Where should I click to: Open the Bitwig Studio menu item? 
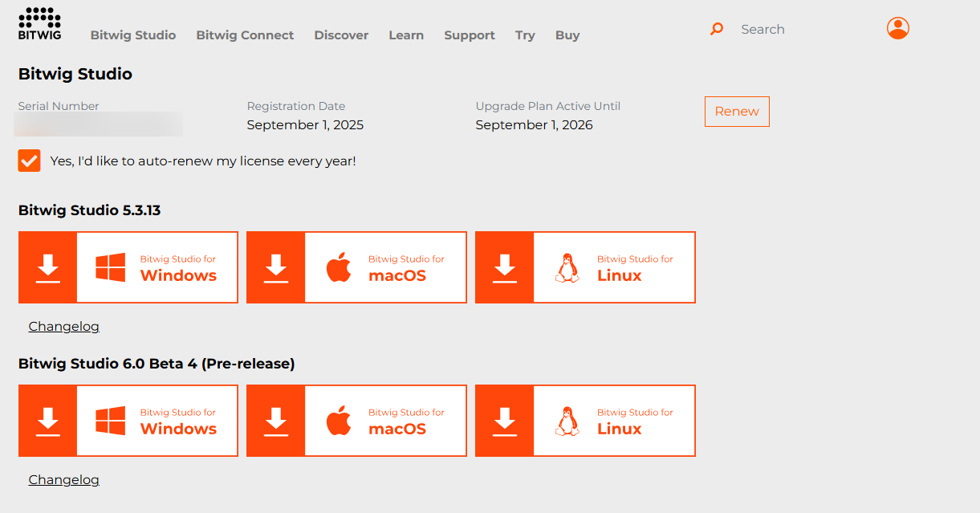coord(133,35)
